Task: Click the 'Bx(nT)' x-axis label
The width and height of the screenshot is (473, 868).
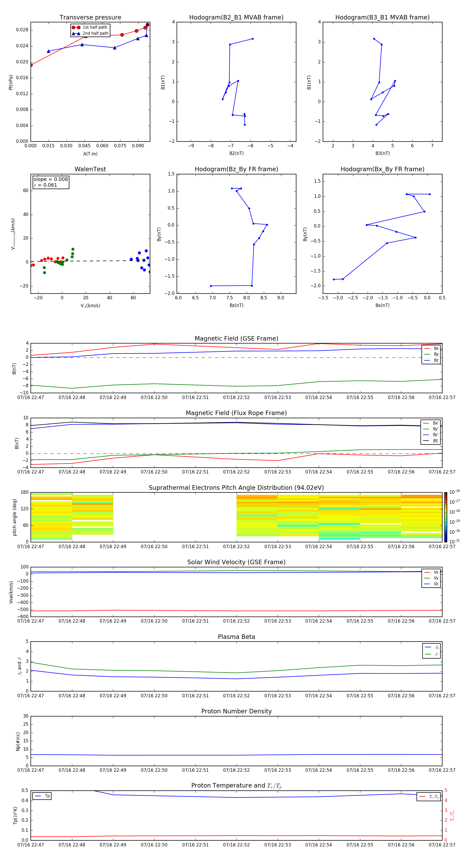Action: 382,305
